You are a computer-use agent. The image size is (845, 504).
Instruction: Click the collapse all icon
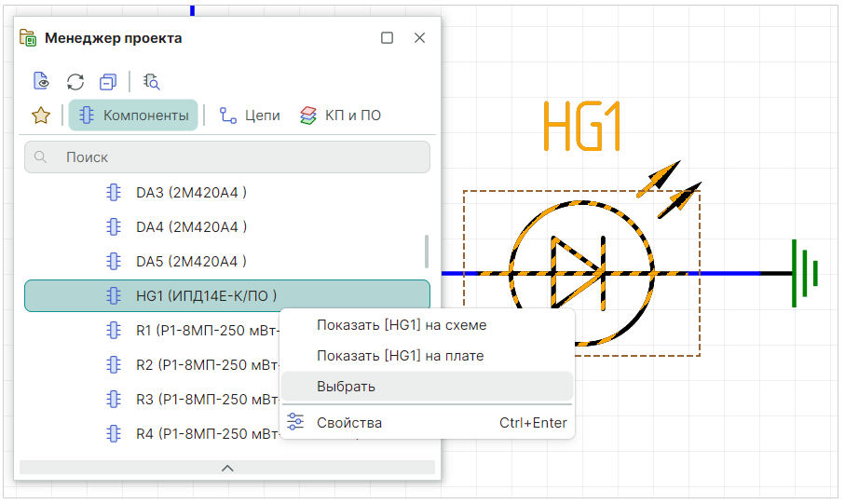pyautogui.click(x=109, y=81)
